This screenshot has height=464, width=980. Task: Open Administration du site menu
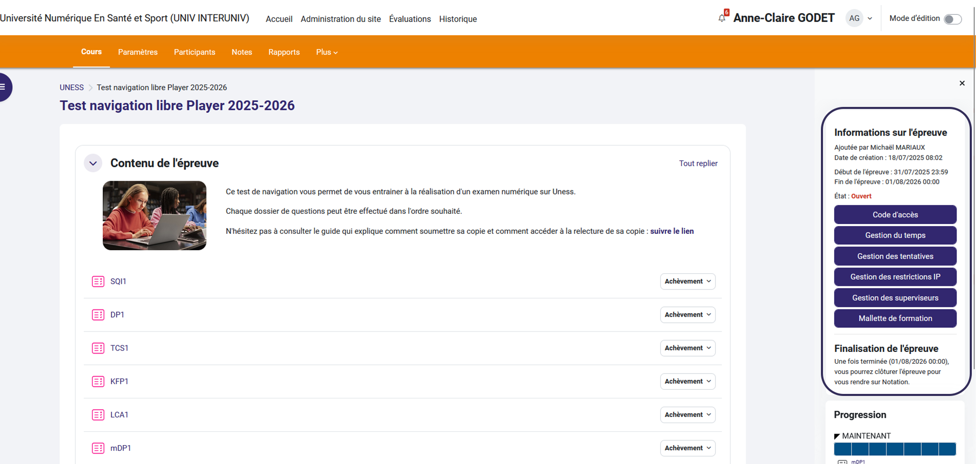[x=341, y=19]
